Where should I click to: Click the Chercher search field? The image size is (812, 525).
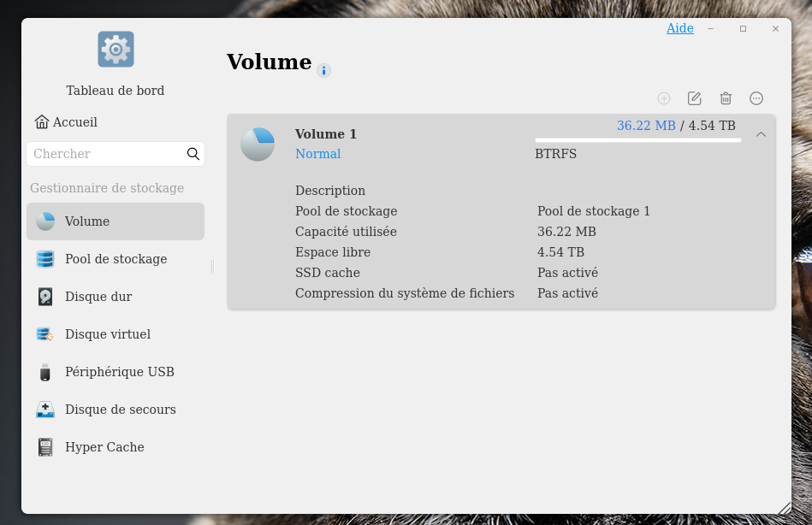click(104, 154)
